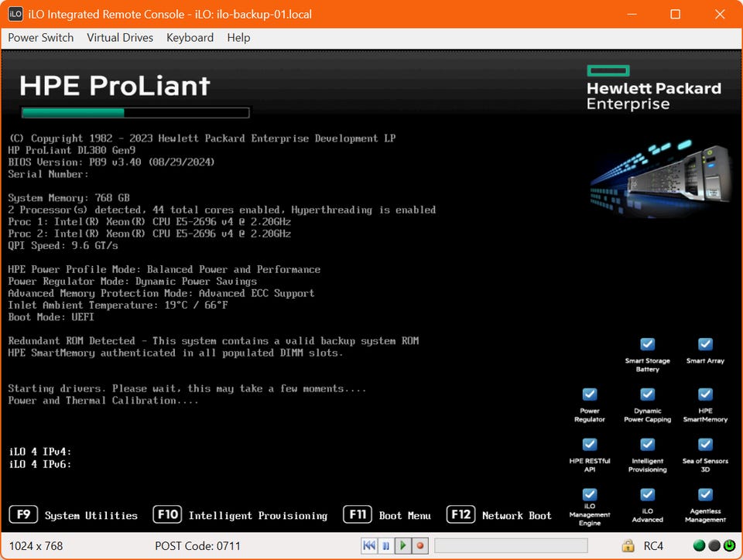The image size is (743, 560).
Task: Click the System Memory: 768 GB line
Action: coord(69,198)
